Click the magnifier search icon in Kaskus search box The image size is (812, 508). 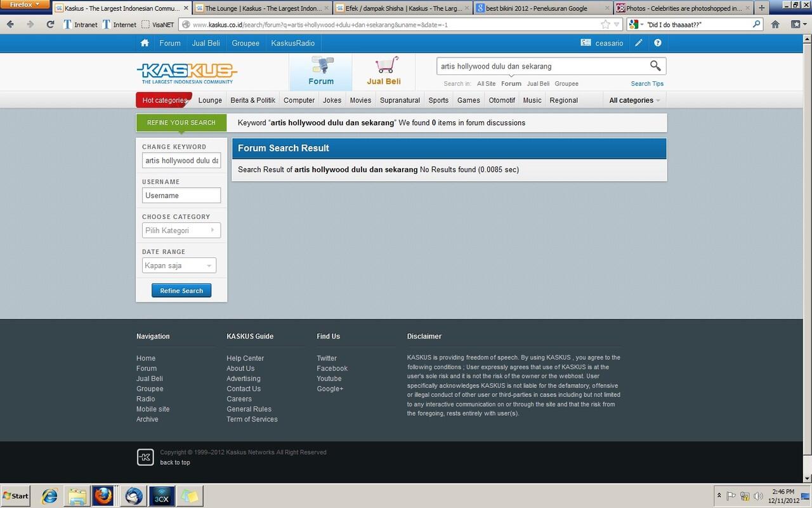tap(655, 65)
